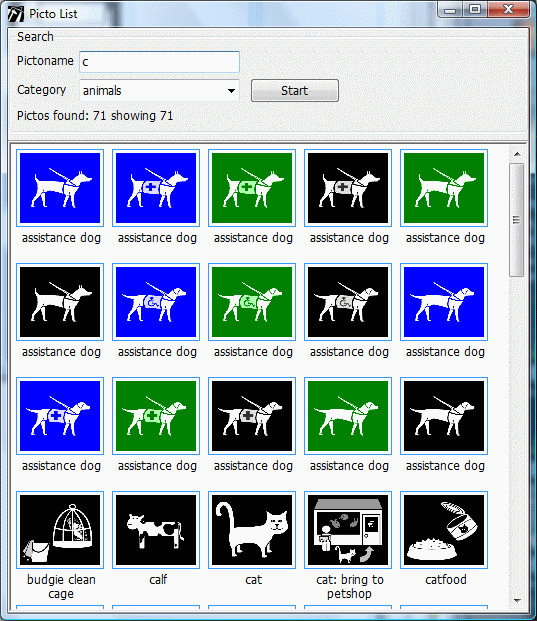This screenshot has height=621, width=537.
Task: Click the Picto List title bar icon
Action: 16,13
